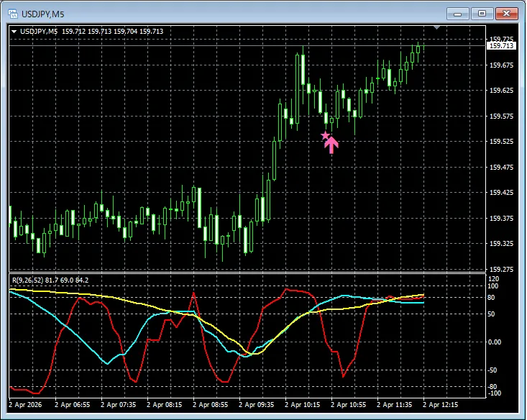Click the indicator scale value 0.00
Viewport: 527px width, 420px height.
[494, 342]
